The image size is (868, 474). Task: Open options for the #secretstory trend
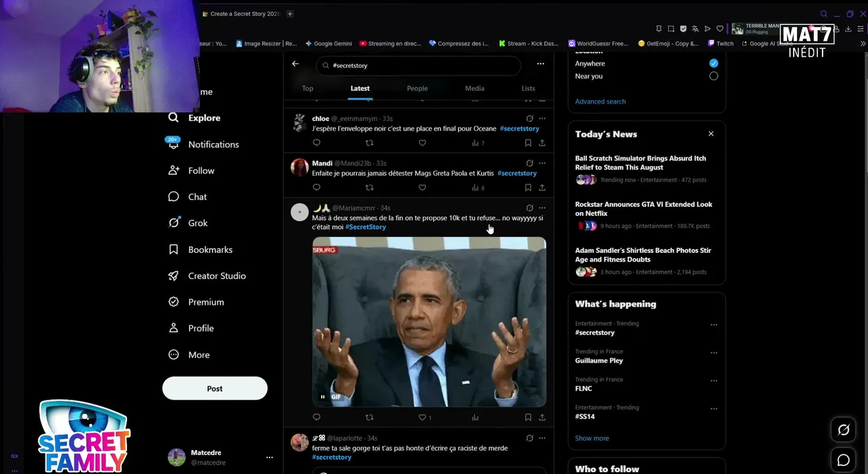713,325
